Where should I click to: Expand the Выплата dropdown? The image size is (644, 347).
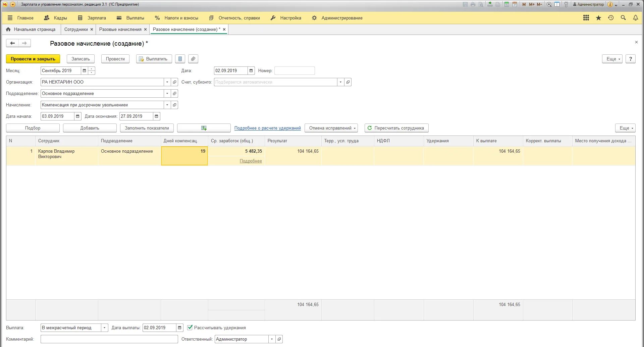[105, 328]
